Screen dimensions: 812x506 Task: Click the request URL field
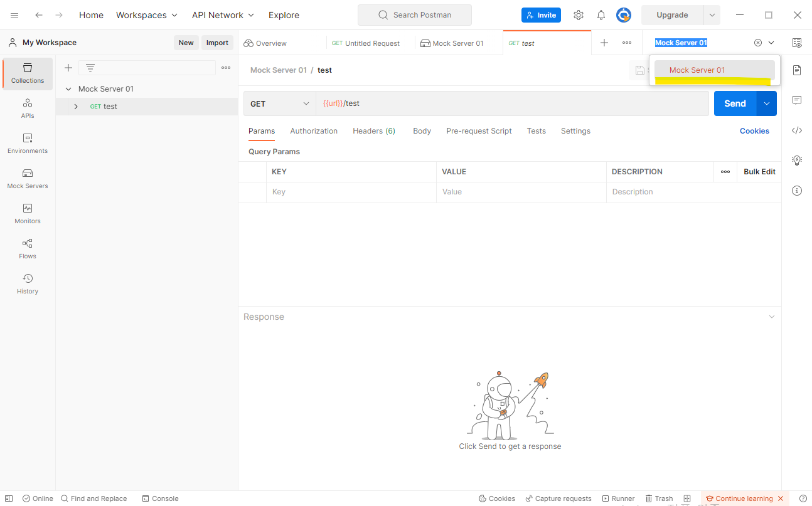pyautogui.click(x=512, y=103)
